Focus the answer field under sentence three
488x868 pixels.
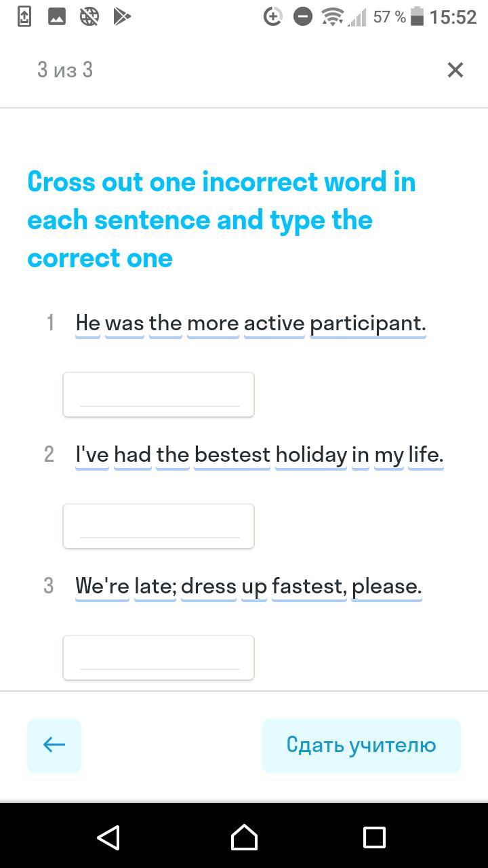[159, 658]
